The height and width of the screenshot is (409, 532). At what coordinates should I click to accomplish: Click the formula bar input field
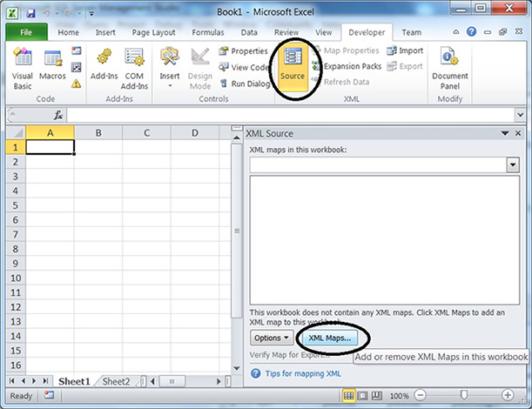(287, 115)
